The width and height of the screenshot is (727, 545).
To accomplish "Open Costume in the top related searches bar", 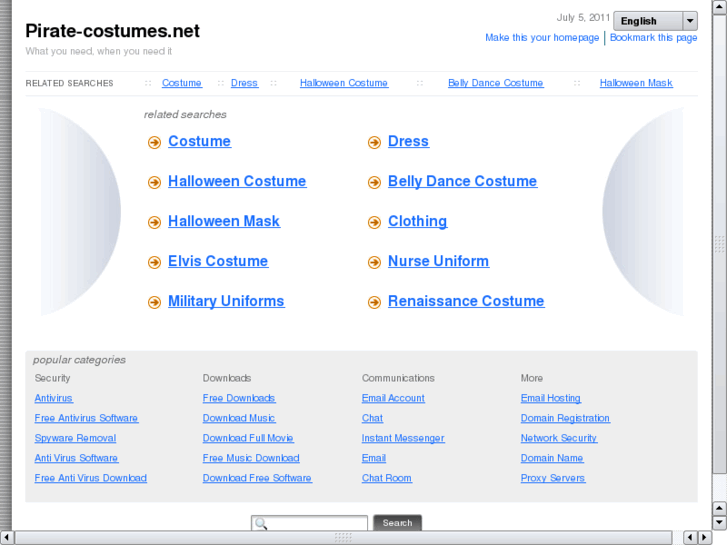I will click(182, 83).
